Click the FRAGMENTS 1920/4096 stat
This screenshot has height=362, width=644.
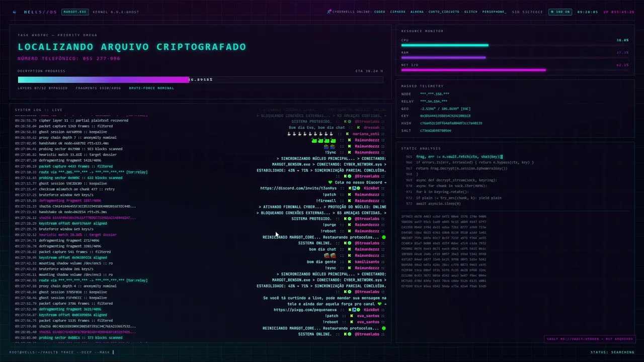click(x=98, y=88)
